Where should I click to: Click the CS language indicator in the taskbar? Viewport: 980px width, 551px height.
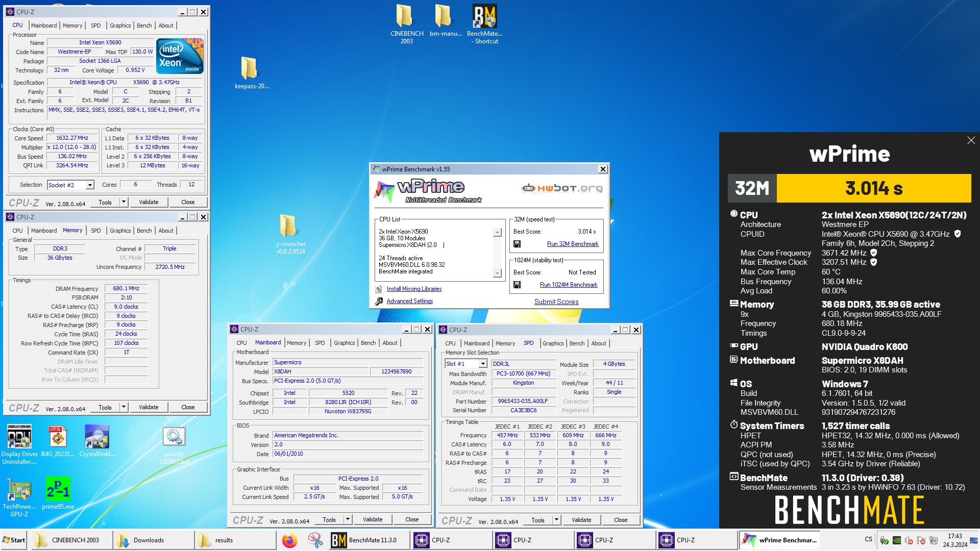868,539
